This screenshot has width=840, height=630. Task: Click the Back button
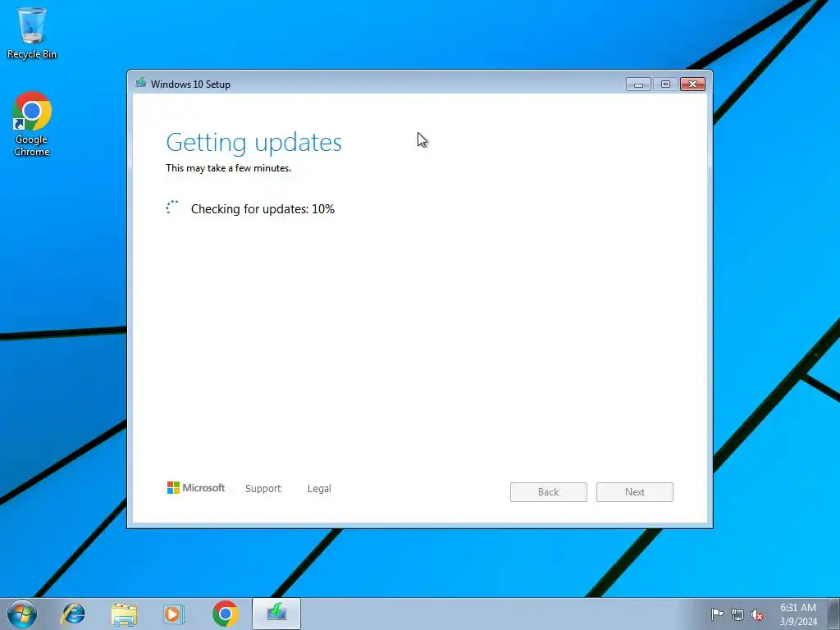tap(549, 492)
